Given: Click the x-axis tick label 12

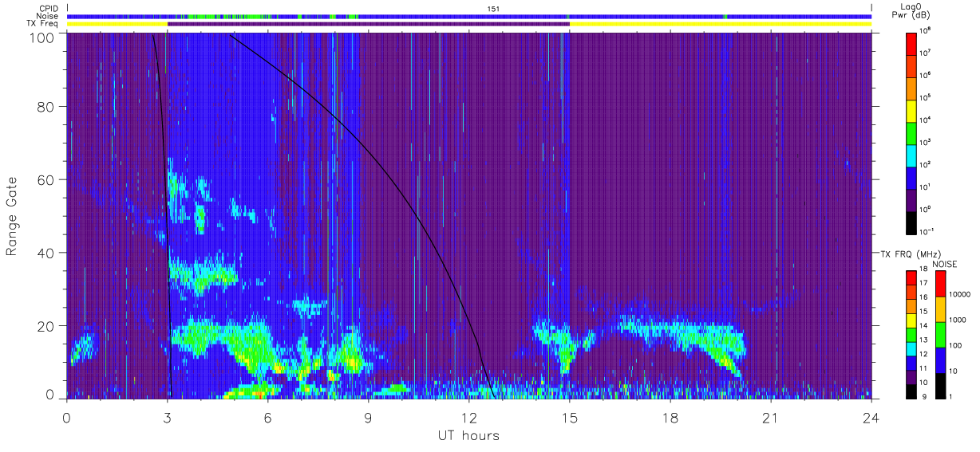Looking at the screenshot, I should tap(468, 417).
